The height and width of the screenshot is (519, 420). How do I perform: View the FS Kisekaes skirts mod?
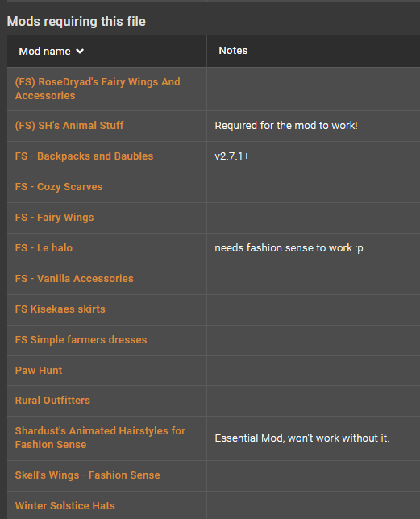[x=60, y=309]
